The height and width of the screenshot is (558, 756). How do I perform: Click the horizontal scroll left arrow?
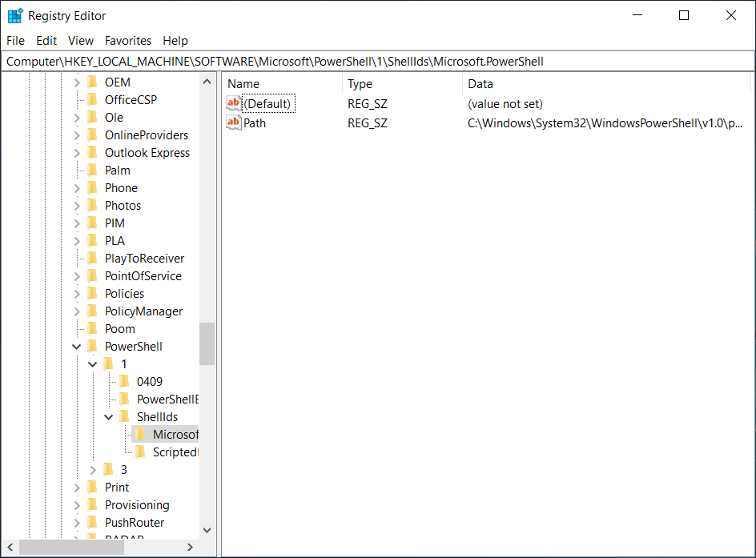(x=10, y=547)
